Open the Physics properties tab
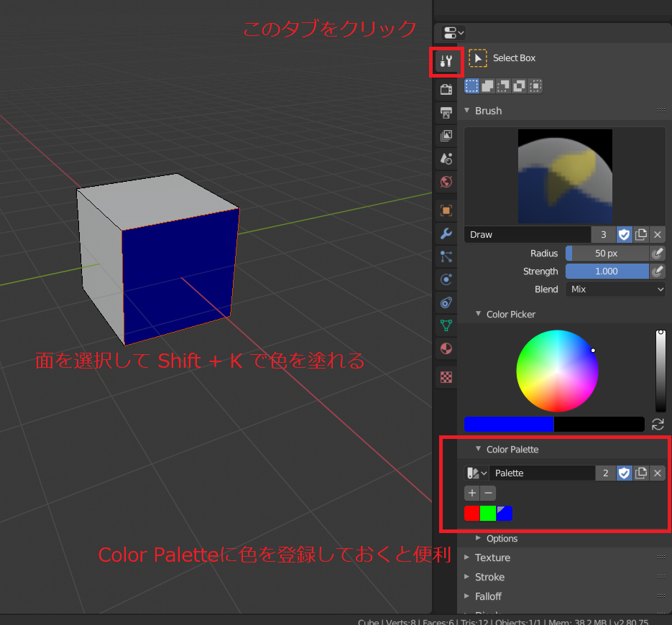Image resolution: width=672 pixels, height=625 pixels. [446, 279]
